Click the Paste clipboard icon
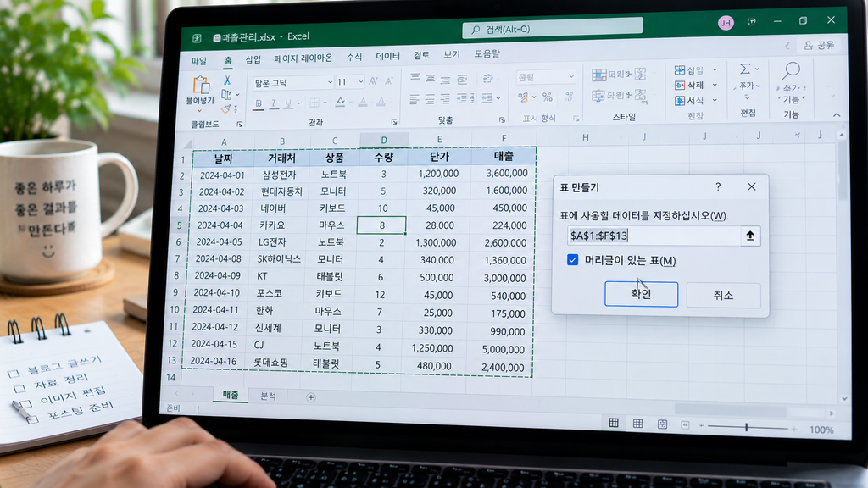 tap(201, 85)
